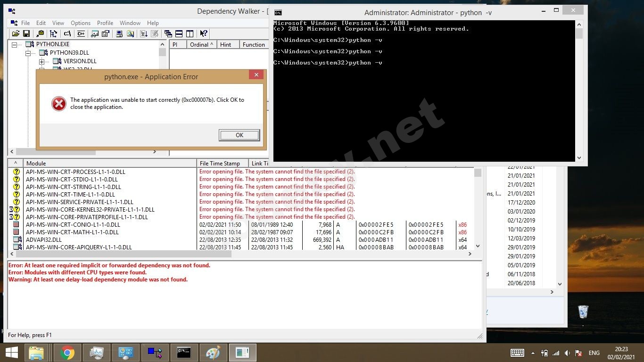Open the Command Prompt taskbar icon
Screen dimensions: 644x362
(184, 353)
